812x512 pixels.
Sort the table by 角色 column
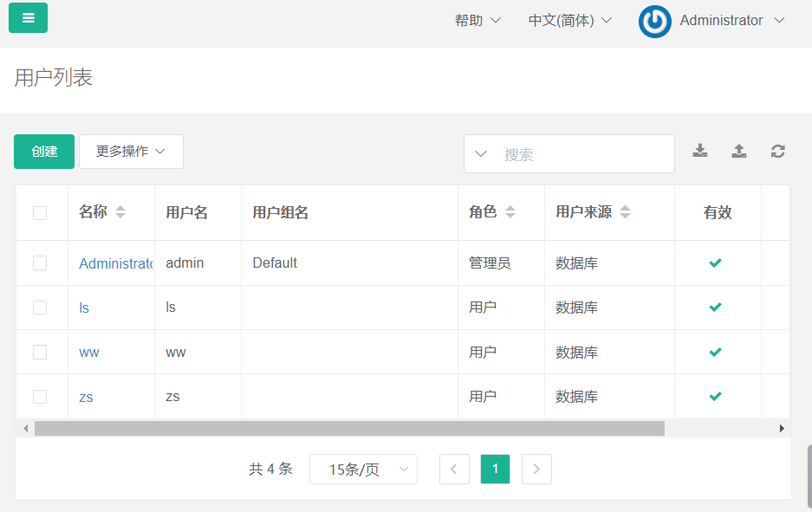(x=510, y=212)
